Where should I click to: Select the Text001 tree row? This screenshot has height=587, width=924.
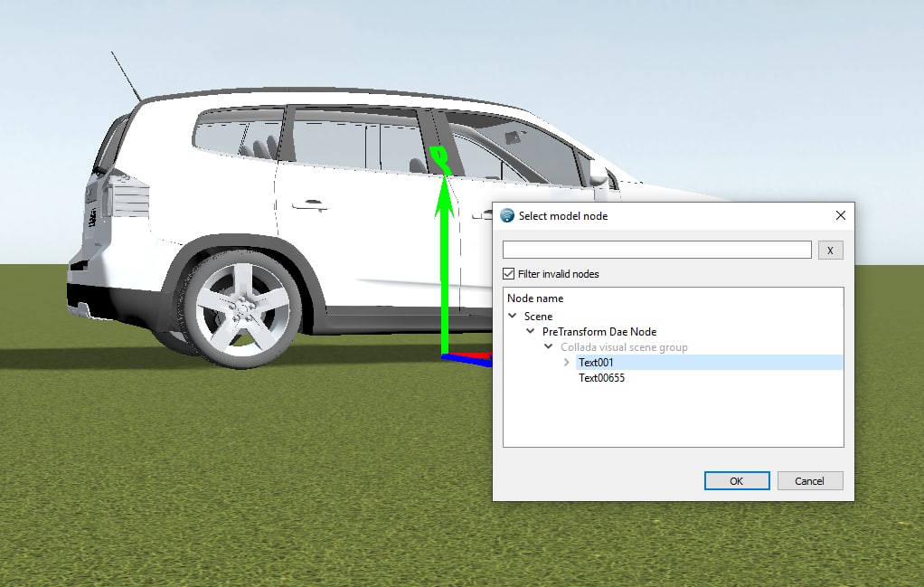pos(709,362)
